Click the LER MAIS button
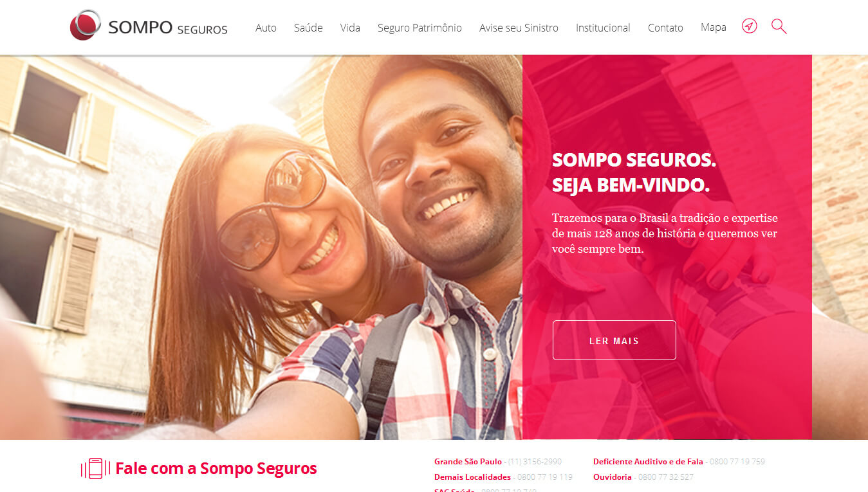Image resolution: width=868 pixels, height=492 pixels. point(614,340)
